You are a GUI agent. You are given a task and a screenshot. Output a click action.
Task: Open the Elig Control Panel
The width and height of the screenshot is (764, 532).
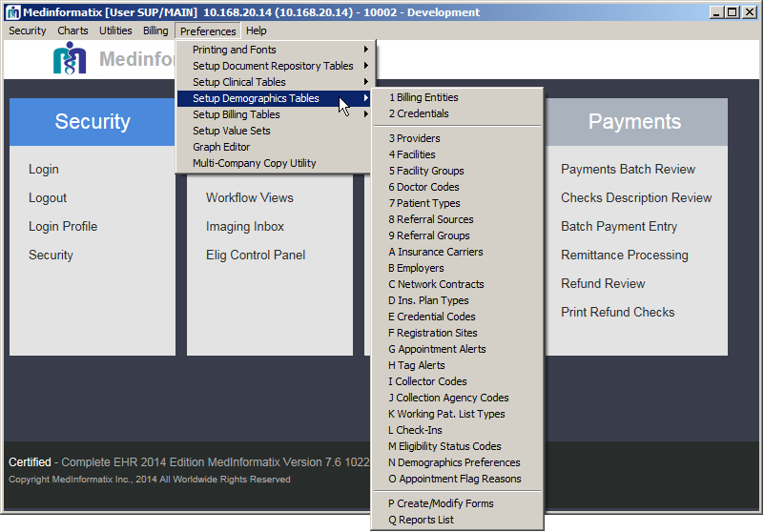256,256
